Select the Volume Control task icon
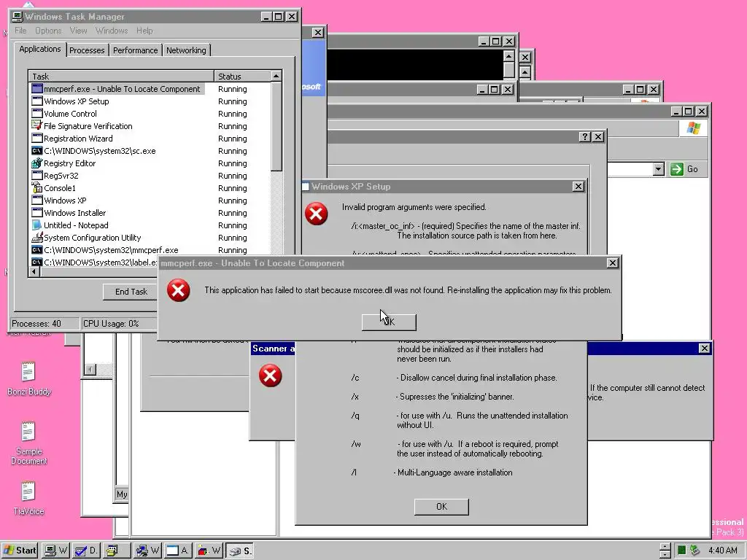The height and width of the screenshot is (560, 747). [36, 114]
